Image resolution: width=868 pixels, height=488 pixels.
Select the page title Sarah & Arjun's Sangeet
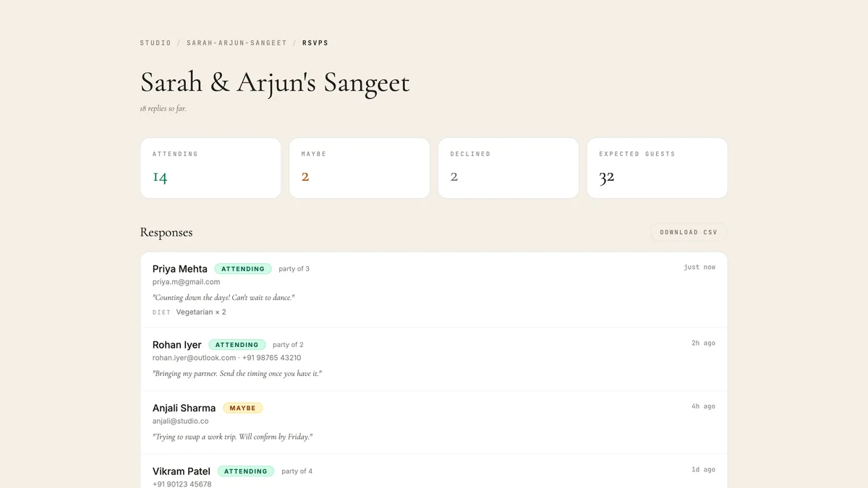(275, 82)
